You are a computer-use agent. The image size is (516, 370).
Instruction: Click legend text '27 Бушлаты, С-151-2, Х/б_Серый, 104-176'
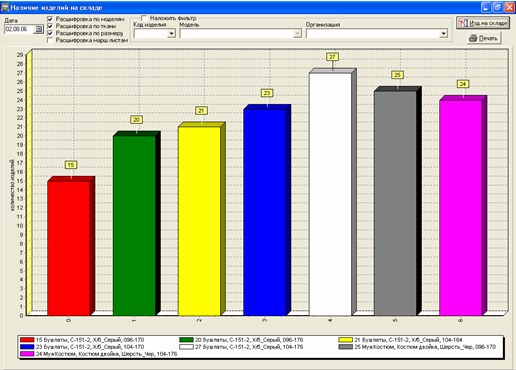click(249, 347)
